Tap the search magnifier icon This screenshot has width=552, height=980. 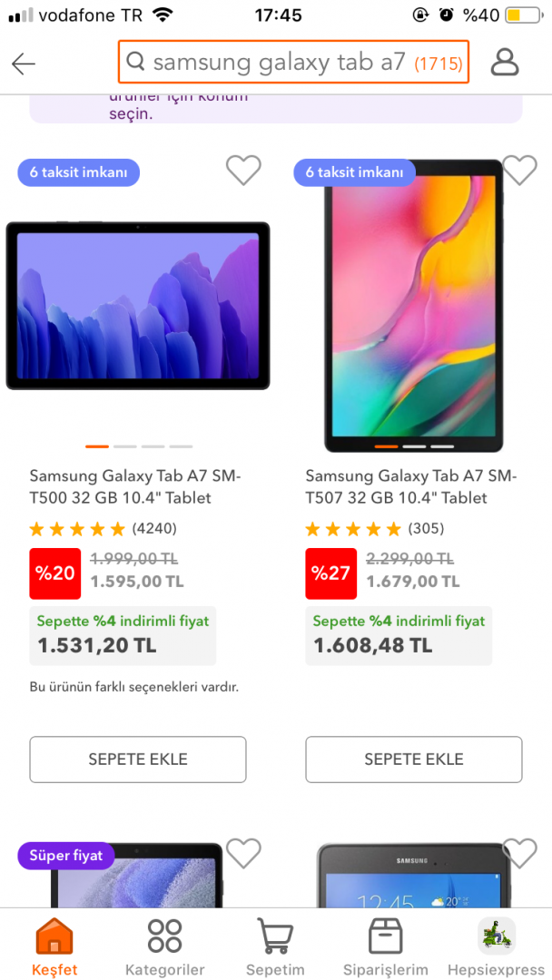tap(136, 62)
